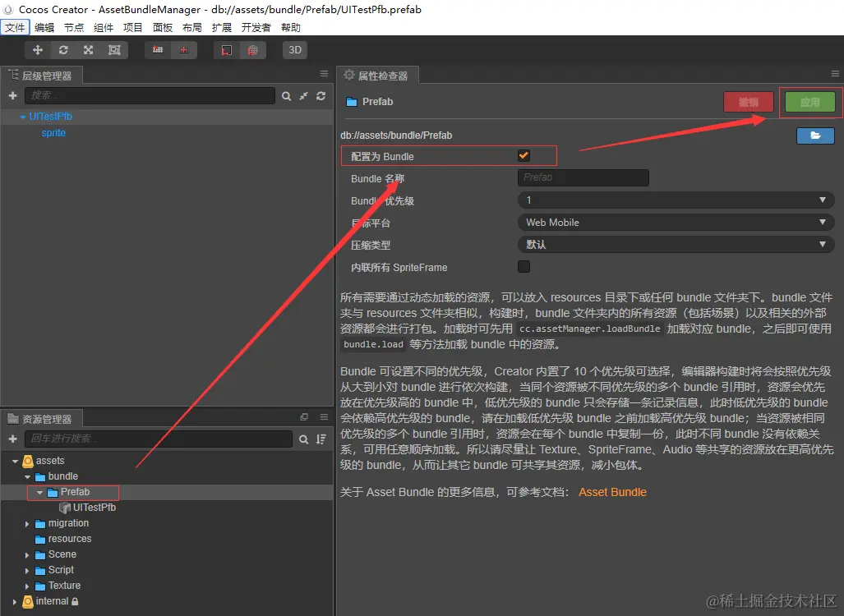This screenshot has width=844, height=616.
Task: Collapse the Prefab folder arrow
Action: coord(39,492)
